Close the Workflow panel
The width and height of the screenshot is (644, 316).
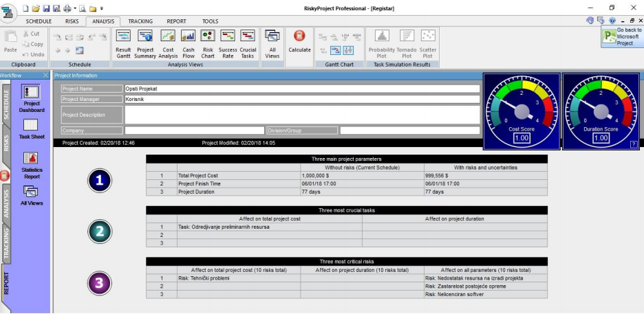[45, 76]
